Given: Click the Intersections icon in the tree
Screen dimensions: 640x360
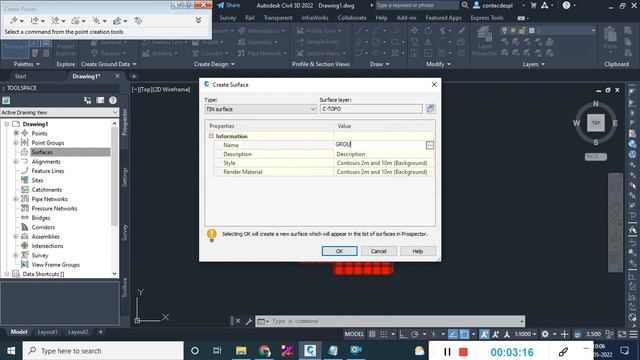Looking at the screenshot, I should [25, 246].
